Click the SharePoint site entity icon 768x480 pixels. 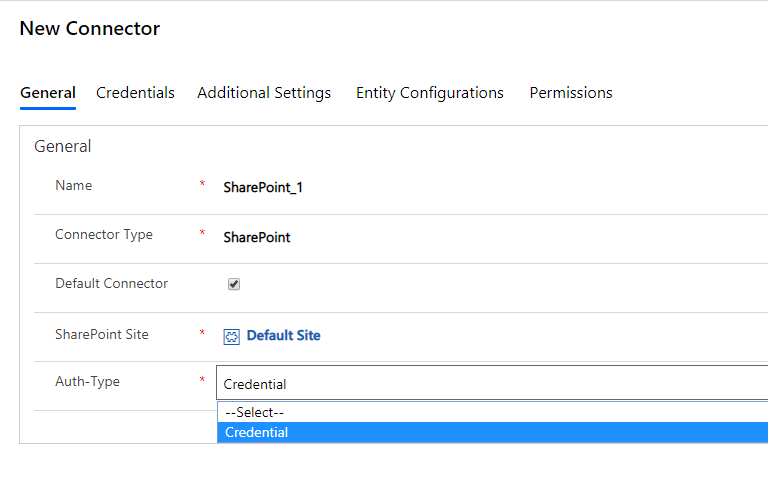[232, 336]
